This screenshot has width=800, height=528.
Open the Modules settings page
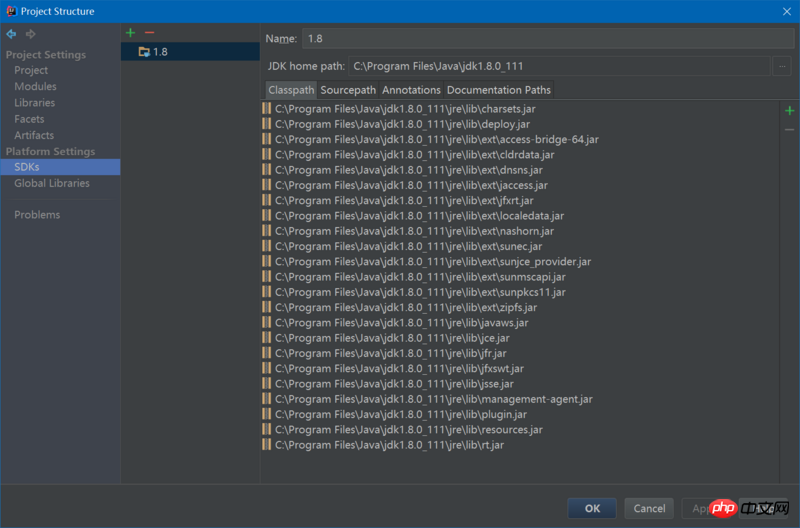35,87
